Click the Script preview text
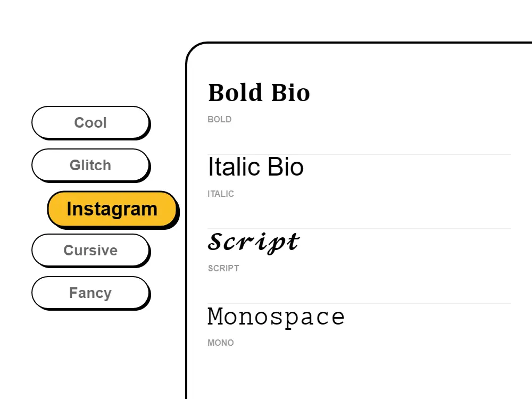This screenshot has width=532, height=399. click(254, 241)
